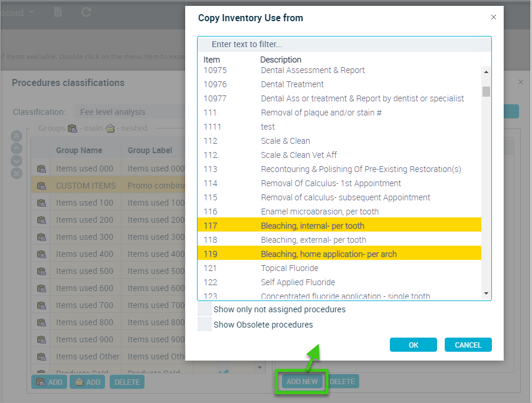Click DELETE button under the Groups table
The image size is (532, 403).
click(127, 382)
